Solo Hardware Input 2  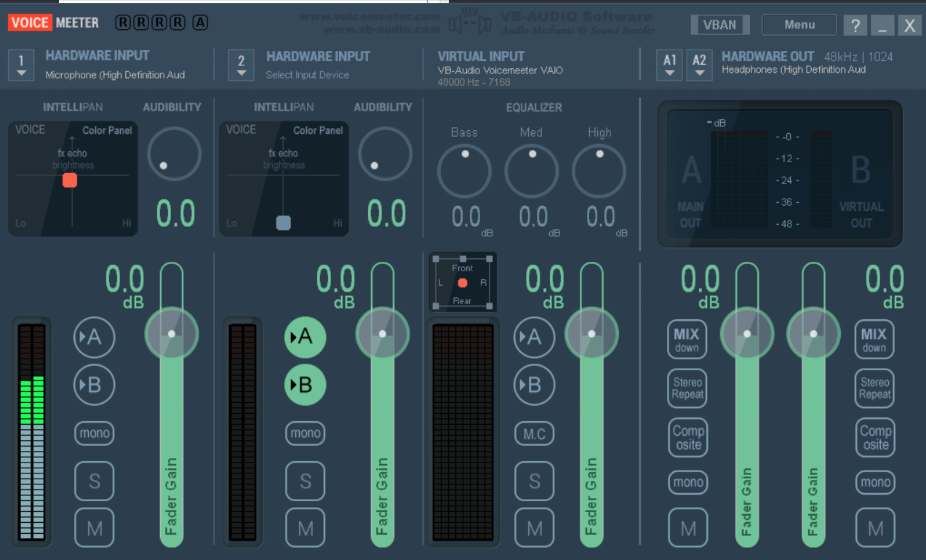coord(306,481)
